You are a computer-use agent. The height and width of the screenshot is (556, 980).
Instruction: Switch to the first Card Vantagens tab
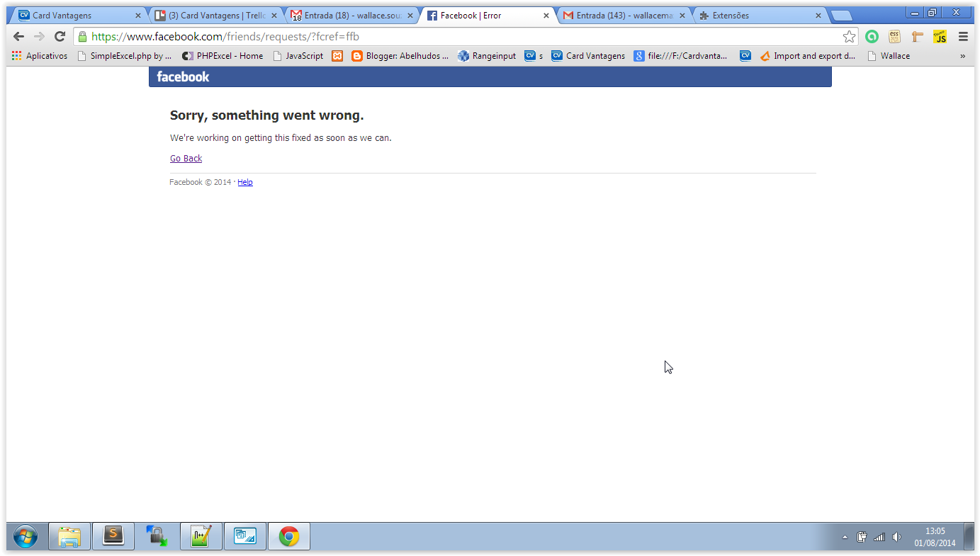coord(79,15)
